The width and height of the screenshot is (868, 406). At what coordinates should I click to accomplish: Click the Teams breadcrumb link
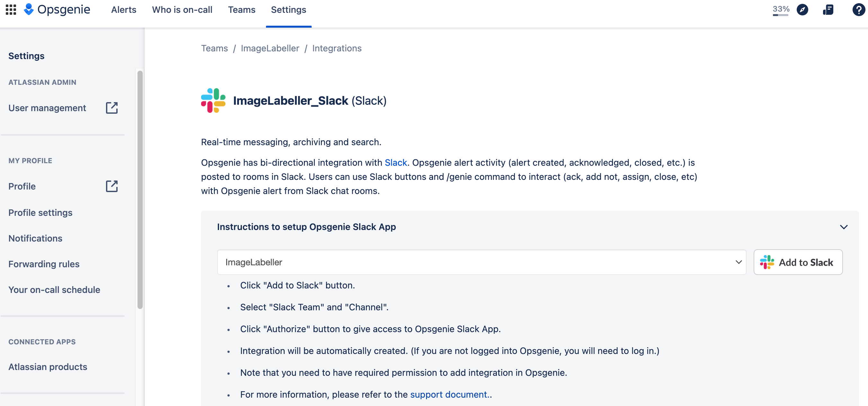(x=214, y=48)
